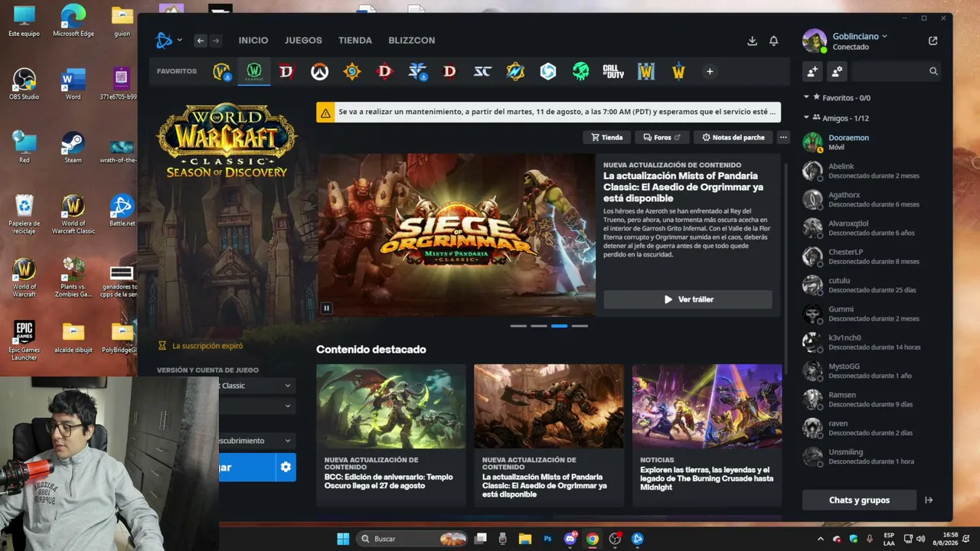The width and height of the screenshot is (980, 551).
Task: Open the game version dropdown showing Classic
Action: pyautogui.click(x=257, y=386)
